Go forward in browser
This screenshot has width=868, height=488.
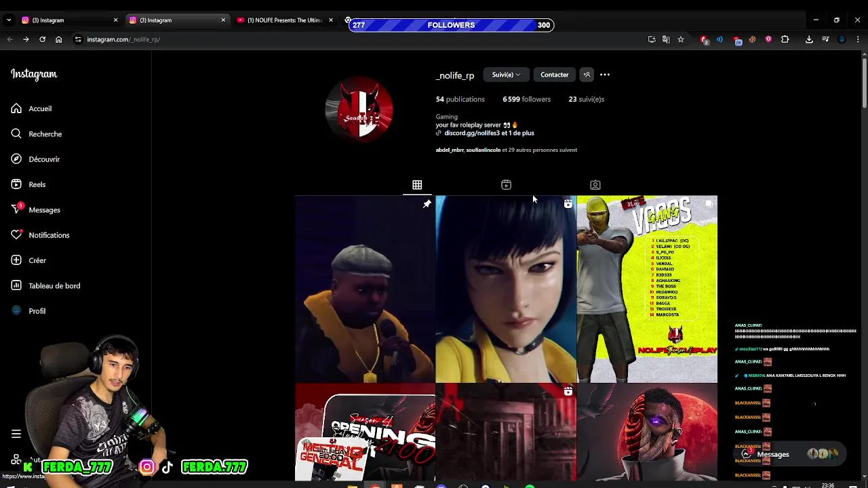[26, 39]
